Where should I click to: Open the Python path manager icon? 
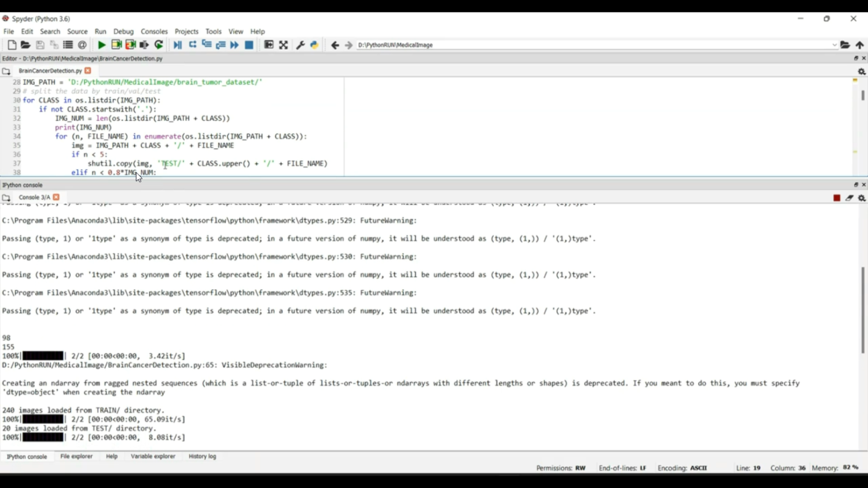(314, 45)
